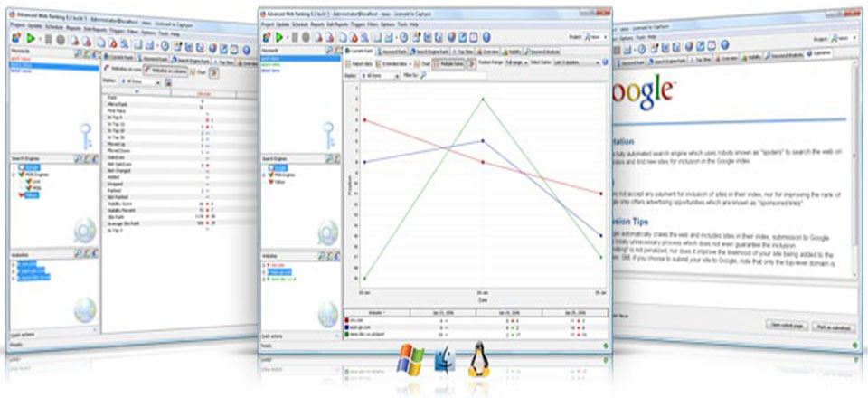The image size is (868, 398).
Task: Click the globe icon in right window toolbar
Action: [688, 46]
